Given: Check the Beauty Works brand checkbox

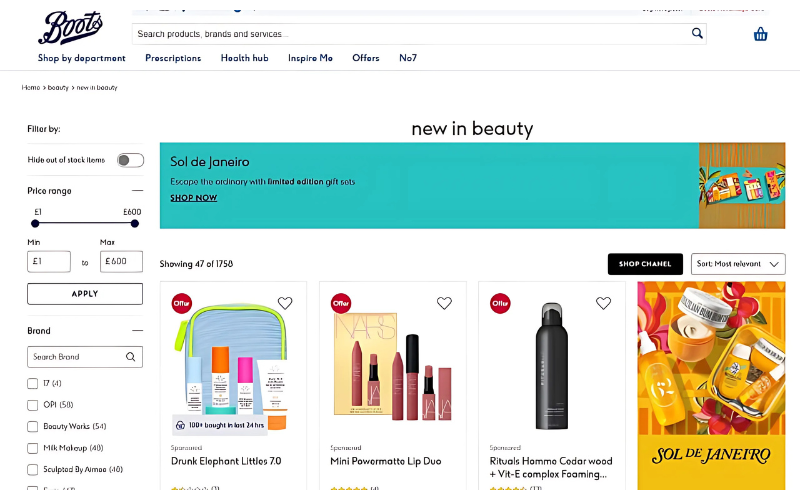Looking at the screenshot, I should [x=33, y=427].
